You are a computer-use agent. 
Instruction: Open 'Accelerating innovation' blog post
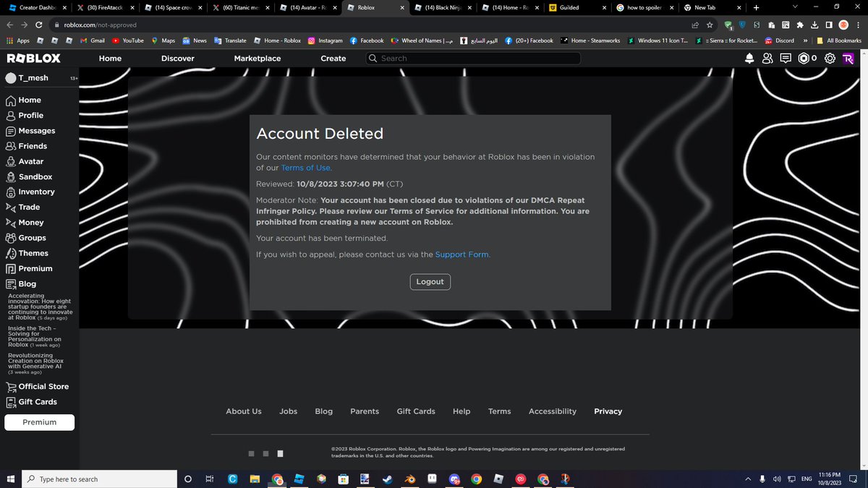[x=40, y=307]
